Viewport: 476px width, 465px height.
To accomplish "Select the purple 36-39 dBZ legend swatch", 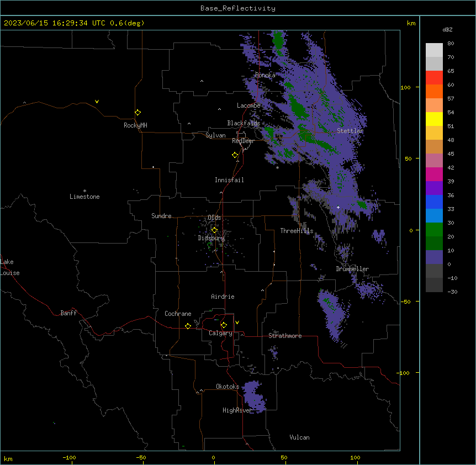I will (x=434, y=188).
